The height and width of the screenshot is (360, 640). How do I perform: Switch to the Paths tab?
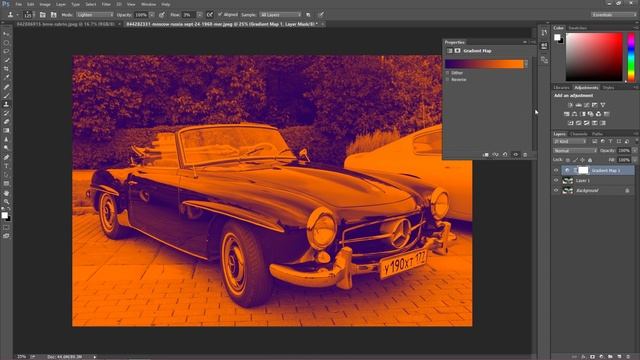597,134
